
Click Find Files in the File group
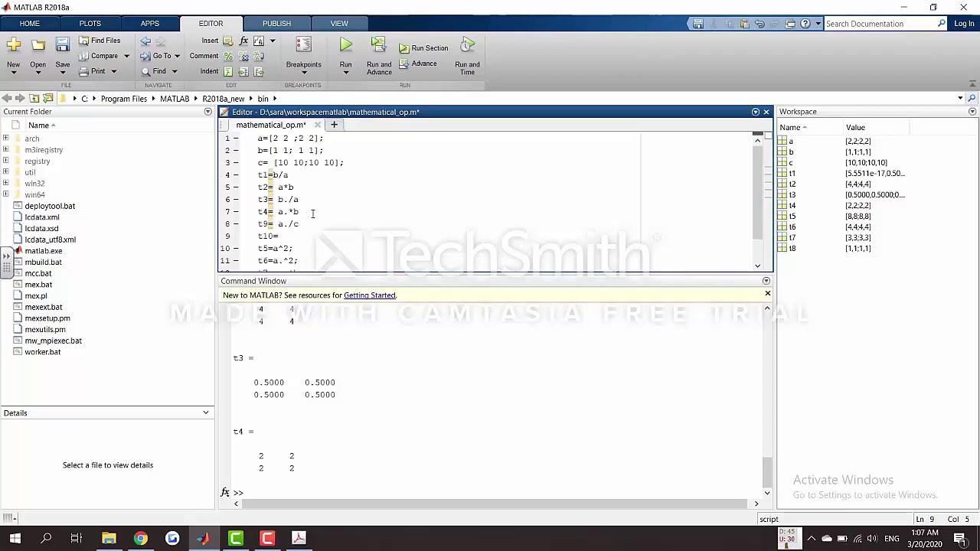coord(99,41)
